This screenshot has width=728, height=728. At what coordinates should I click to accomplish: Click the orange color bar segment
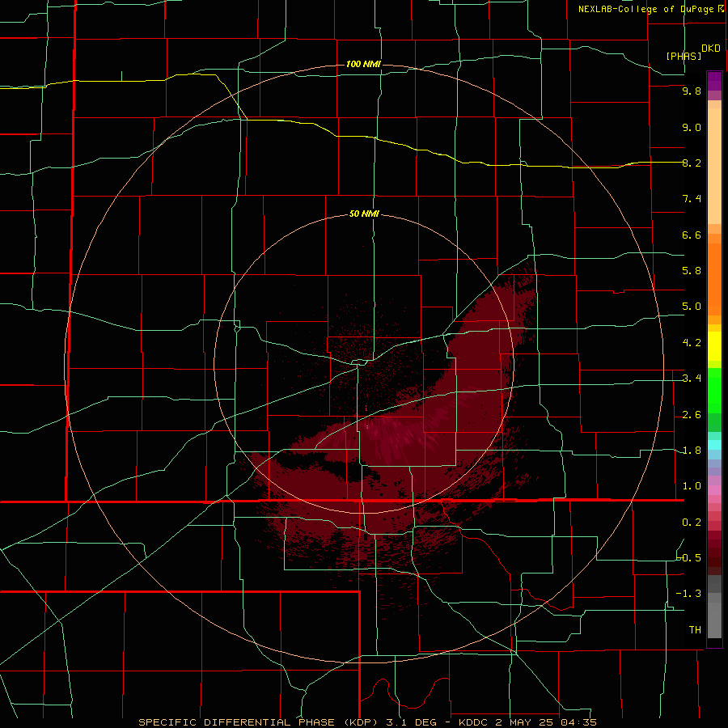click(x=714, y=279)
